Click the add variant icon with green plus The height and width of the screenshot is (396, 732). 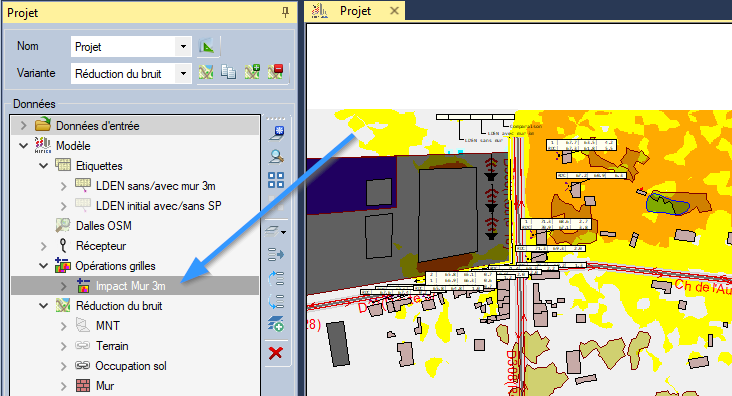click(252, 72)
